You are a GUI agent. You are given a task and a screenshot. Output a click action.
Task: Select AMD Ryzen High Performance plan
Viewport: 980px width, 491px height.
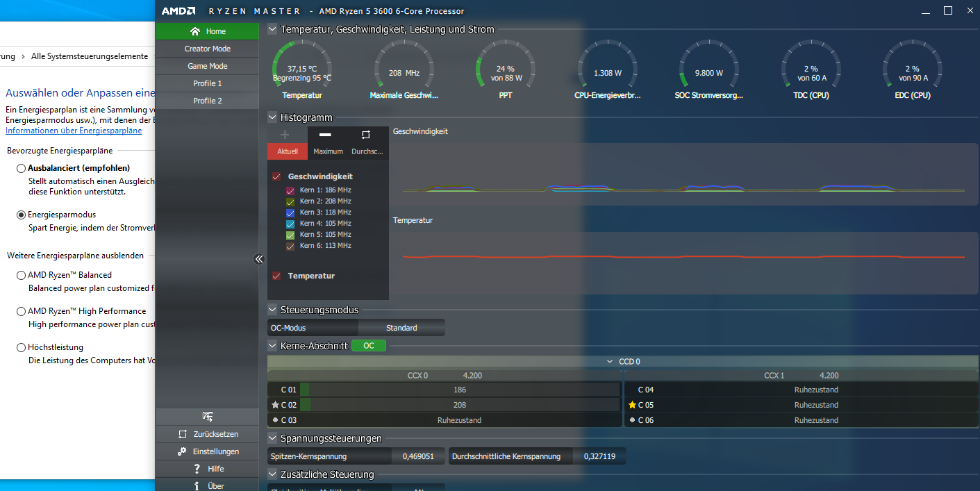22,311
